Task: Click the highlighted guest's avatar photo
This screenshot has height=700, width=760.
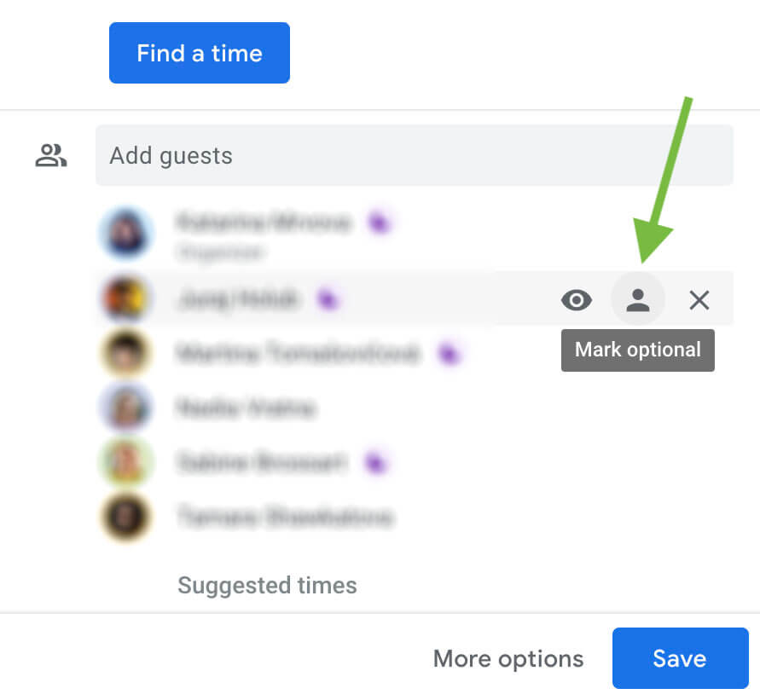Action: point(126,299)
